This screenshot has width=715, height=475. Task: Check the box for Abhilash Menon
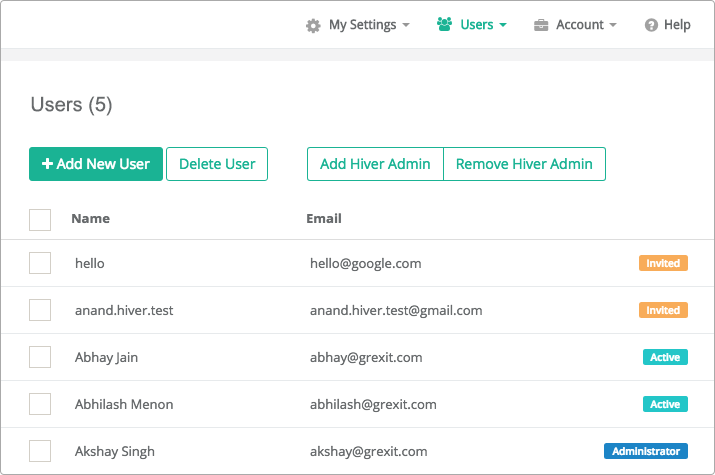[x=40, y=404]
